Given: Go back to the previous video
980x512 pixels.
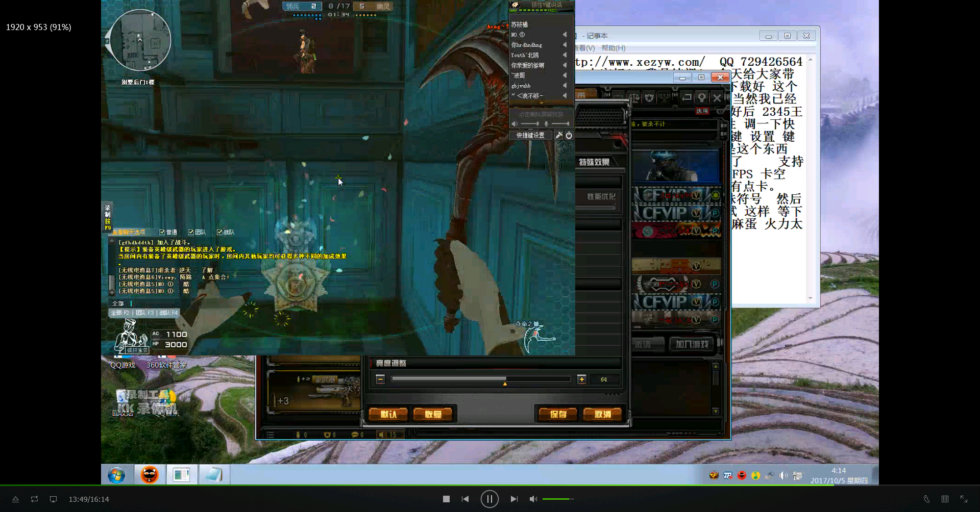Looking at the screenshot, I should [x=465, y=499].
